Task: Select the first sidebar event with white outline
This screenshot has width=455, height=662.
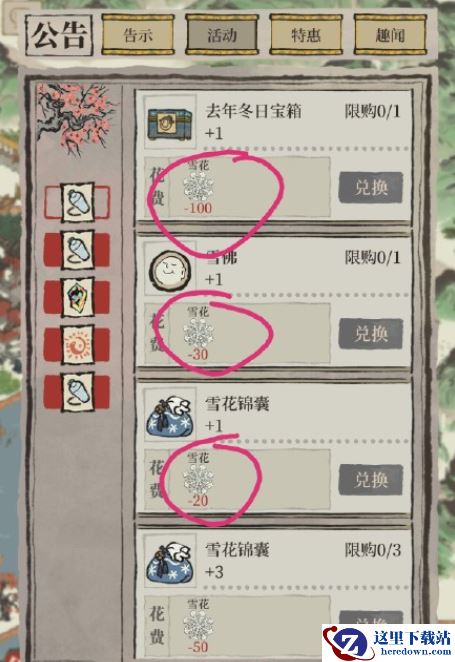Action: click(77, 203)
